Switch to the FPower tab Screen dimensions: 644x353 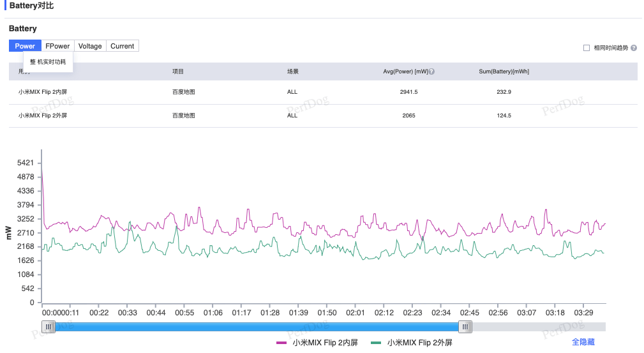pos(57,46)
